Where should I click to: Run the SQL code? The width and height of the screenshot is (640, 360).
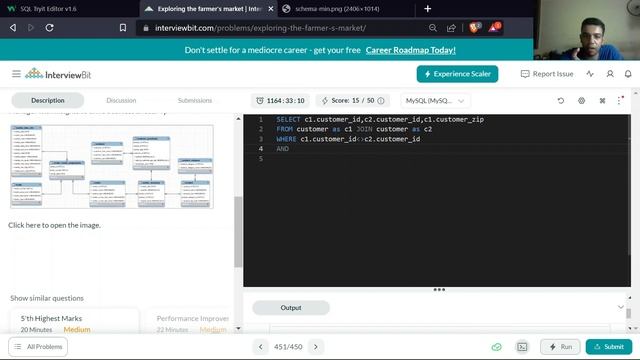[x=560, y=347]
